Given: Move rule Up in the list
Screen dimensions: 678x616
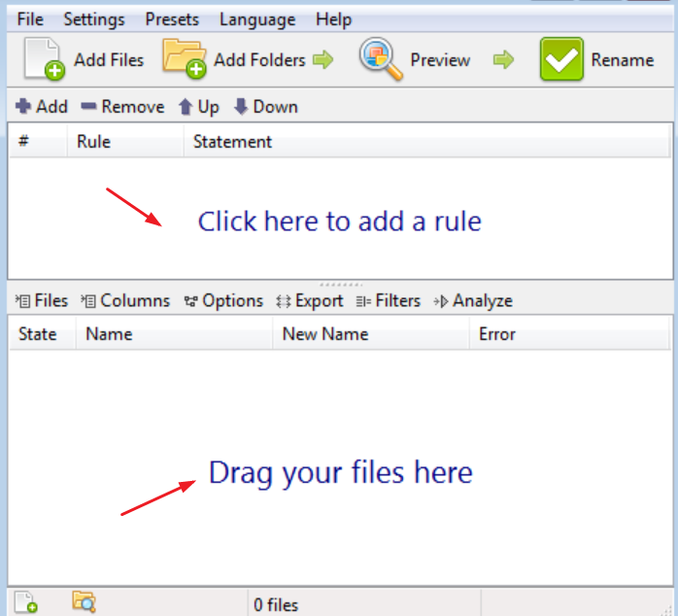Looking at the screenshot, I should click(x=199, y=107).
